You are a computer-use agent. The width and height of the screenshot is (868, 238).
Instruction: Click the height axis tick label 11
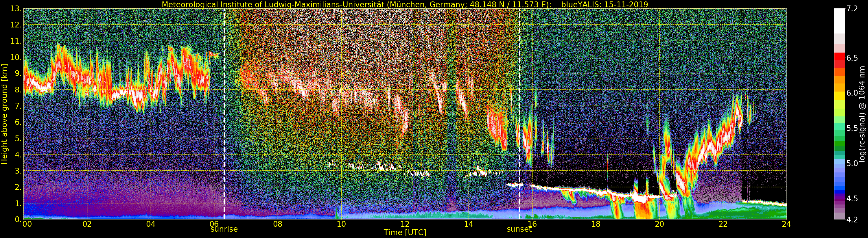pos(16,41)
